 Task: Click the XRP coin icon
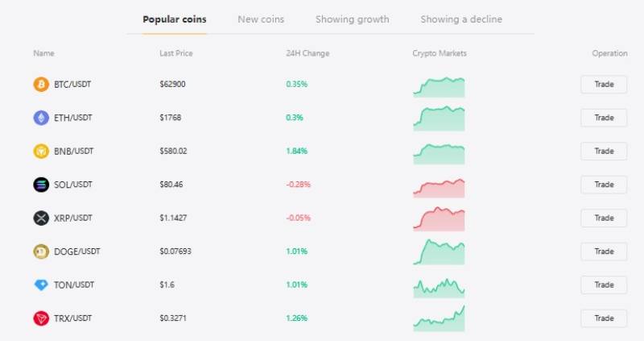41,218
